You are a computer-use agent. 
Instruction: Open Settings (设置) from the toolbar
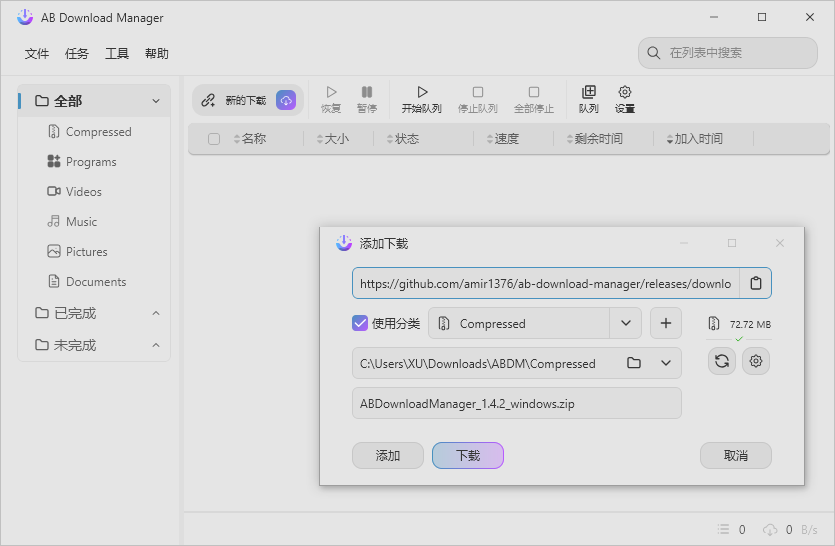(625, 100)
